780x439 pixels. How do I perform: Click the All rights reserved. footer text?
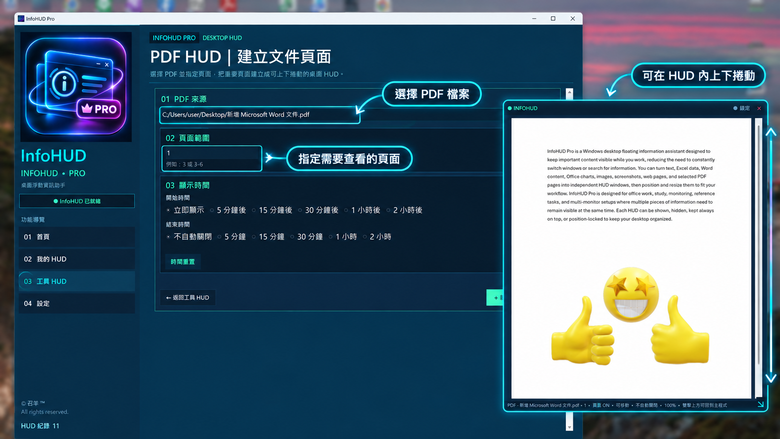[x=45, y=412]
